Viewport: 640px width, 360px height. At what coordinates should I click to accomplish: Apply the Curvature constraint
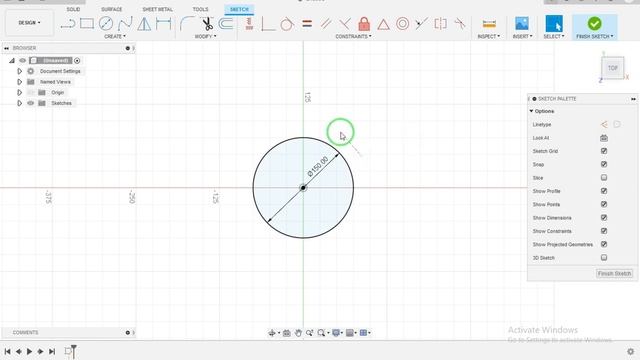460,24
